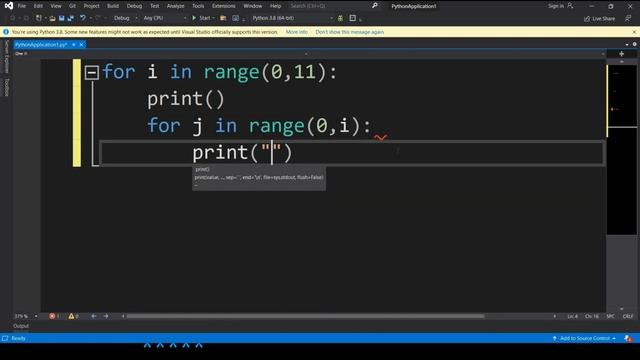Click the feedback person icon beside Live Share
The height and width of the screenshot is (360, 640).
pyautogui.click(x=628, y=18)
